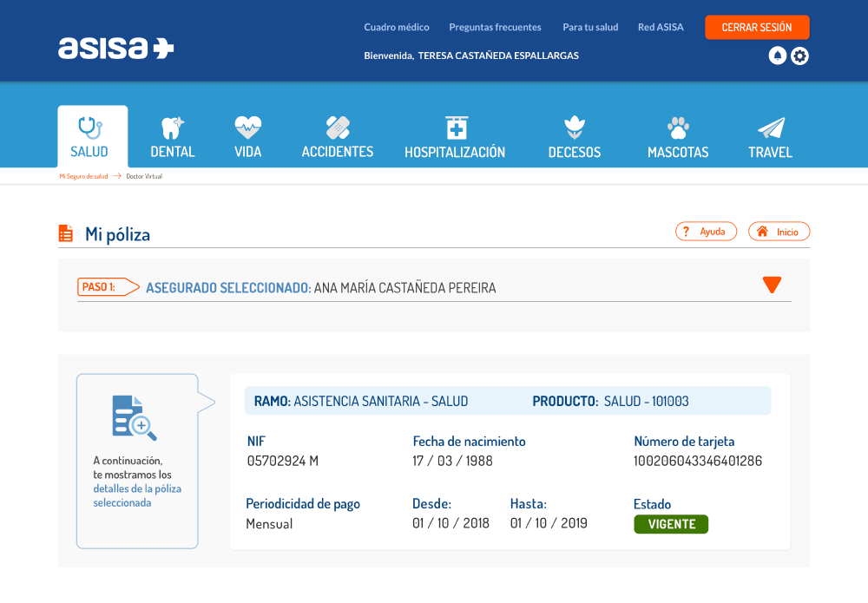868x603 pixels.
Task: Click the Vigente status badge
Action: pyautogui.click(x=671, y=524)
